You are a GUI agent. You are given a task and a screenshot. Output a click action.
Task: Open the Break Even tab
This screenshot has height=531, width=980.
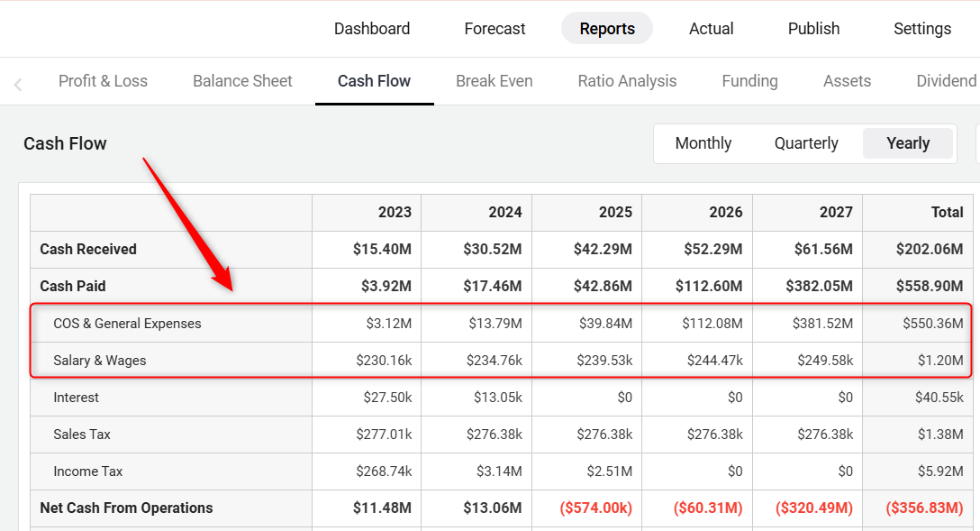(495, 81)
